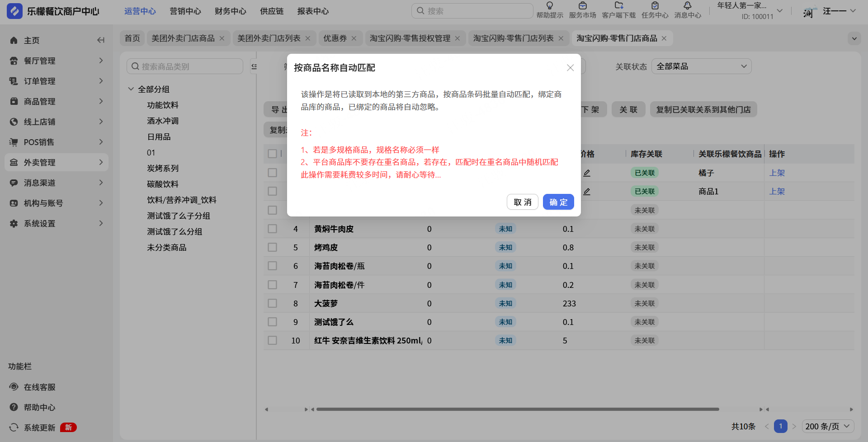
Task: Close the 优惠券 tab
Action: pyautogui.click(x=354, y=38)
